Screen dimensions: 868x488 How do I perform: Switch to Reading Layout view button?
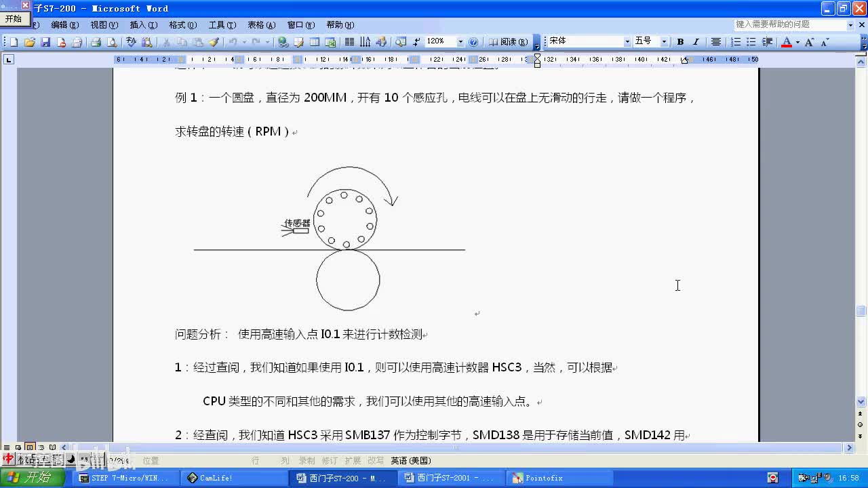click(x=53, y=447)
